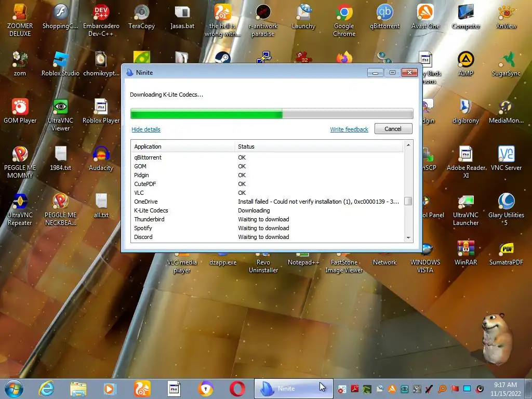532x399 pixels.
Task: Open the Write feedback link
Action: point(349,129)
